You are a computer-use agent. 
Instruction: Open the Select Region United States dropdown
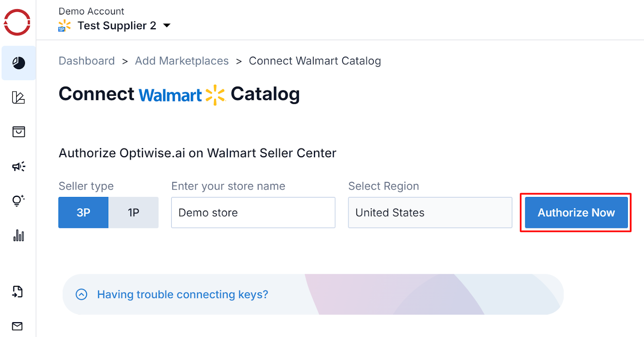pyautogui.click(x=430, y=213)
